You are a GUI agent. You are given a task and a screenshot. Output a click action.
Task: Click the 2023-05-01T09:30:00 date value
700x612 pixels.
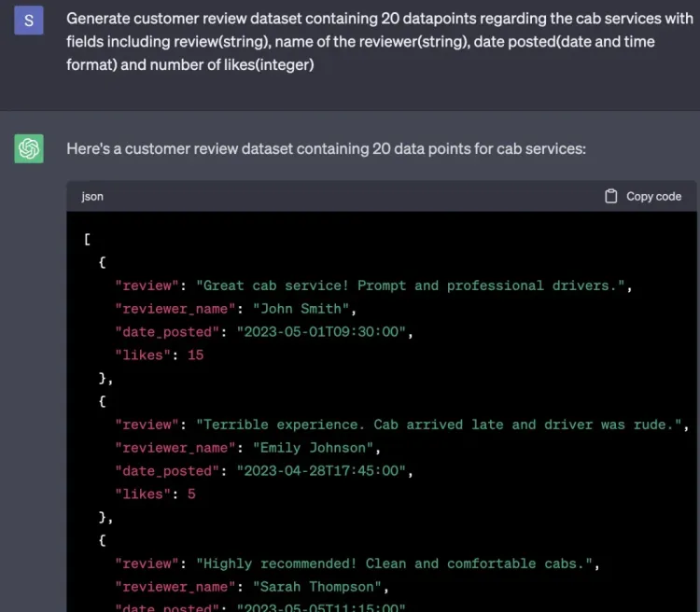pos(324,332)
